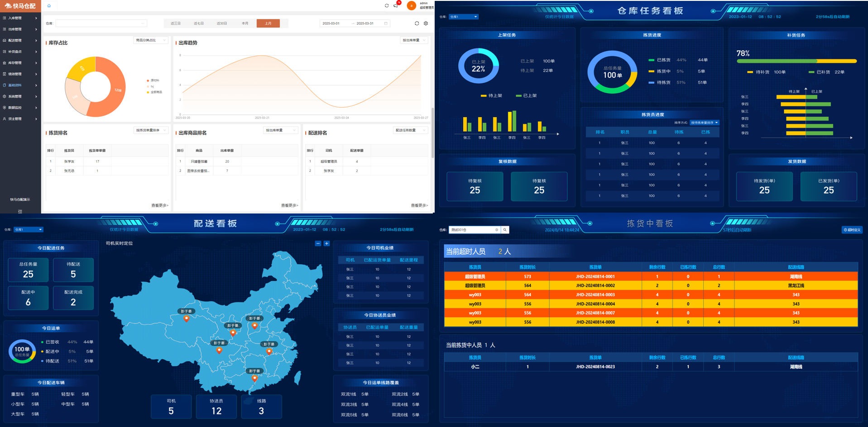Toggle the txj legend entry

point(151,86)
